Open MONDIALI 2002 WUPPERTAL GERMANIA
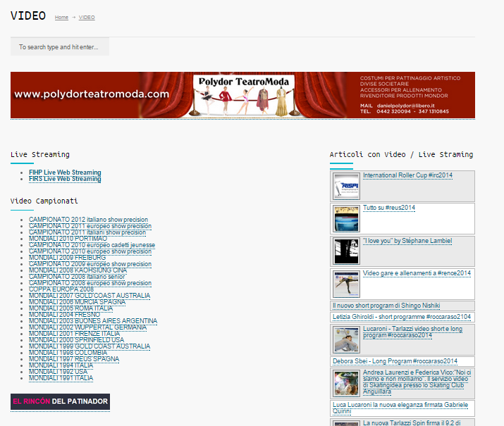 click(87, 327)
